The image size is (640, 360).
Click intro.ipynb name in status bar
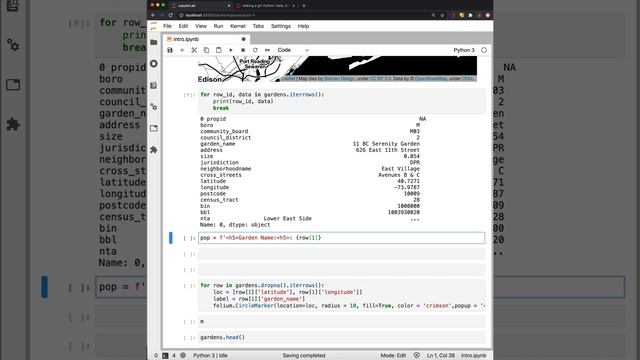pyautogui.click(x=473, y=356)
